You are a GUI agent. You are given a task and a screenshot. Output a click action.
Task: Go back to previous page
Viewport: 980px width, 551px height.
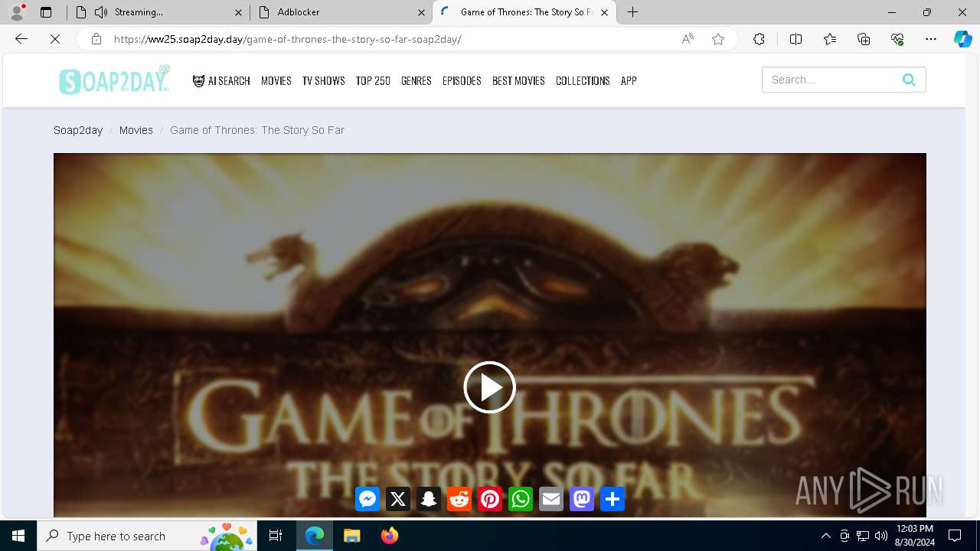pyautogui.click(x=21, y=39)
